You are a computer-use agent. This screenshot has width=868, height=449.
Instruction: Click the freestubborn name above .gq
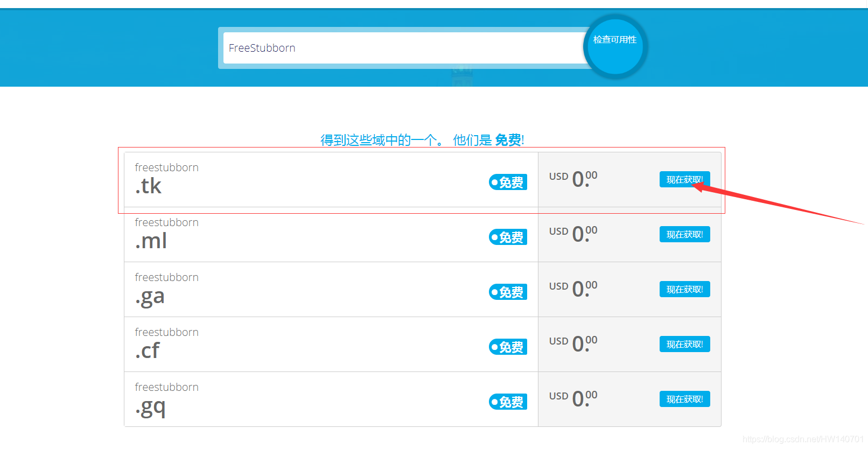click(166, 387)
